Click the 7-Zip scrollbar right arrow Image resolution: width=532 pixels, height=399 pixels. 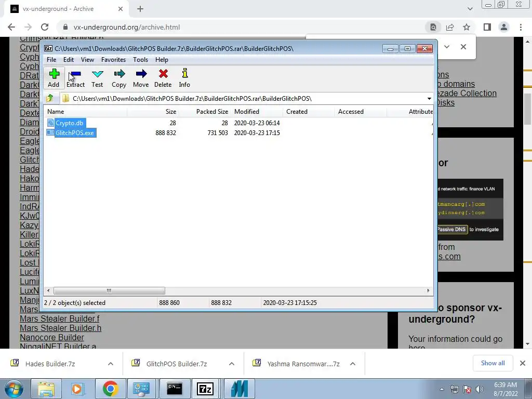pos(428,291)
